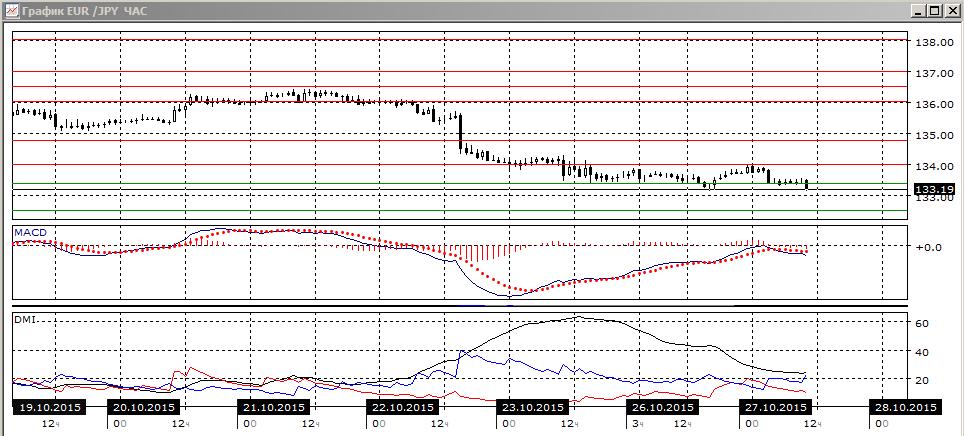
Task: Click the 3ч hour label under 26.10.2015
Action: (x=637, y=424)
